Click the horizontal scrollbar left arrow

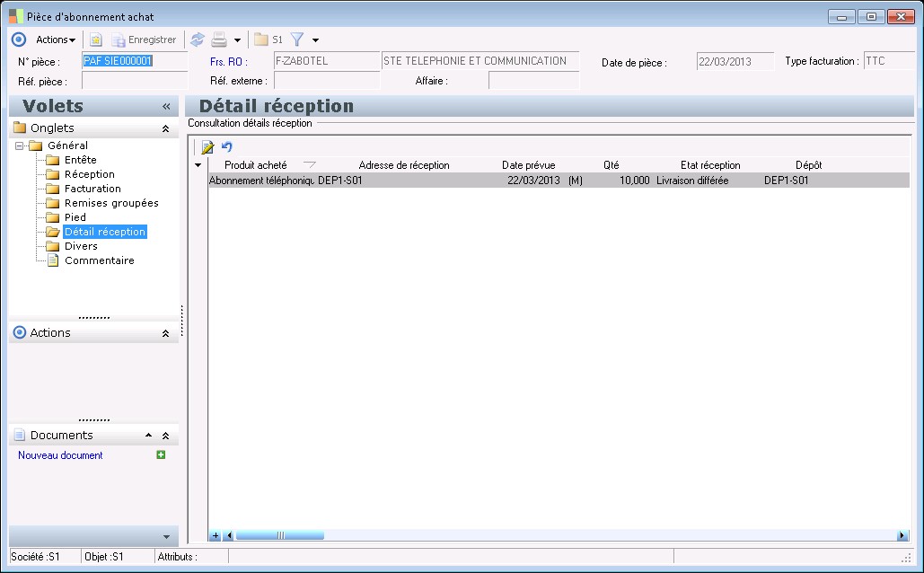tap(229, 536)
